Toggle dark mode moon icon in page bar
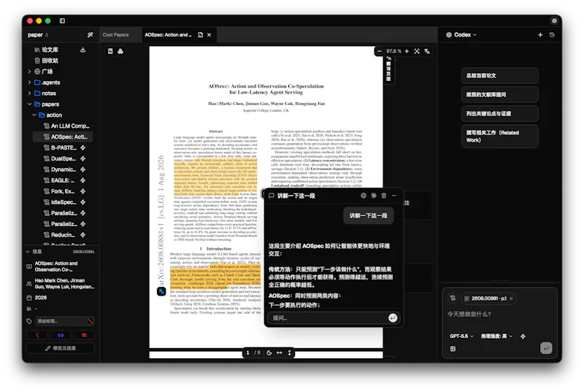 point(269,353)
